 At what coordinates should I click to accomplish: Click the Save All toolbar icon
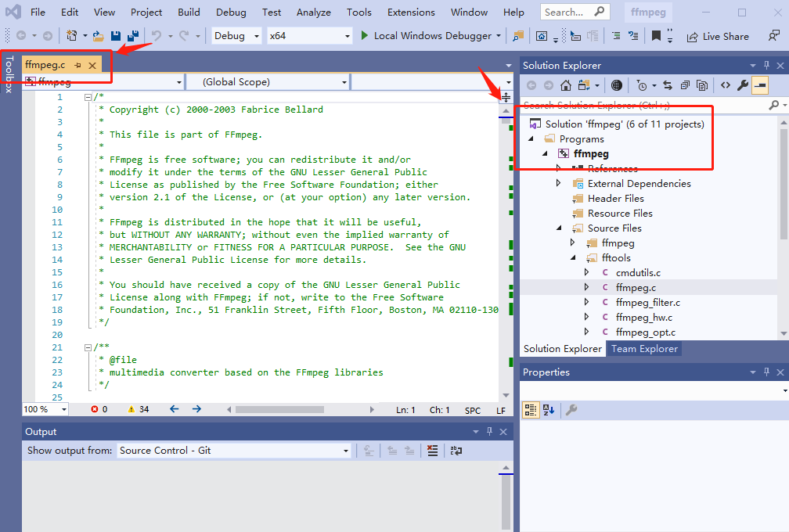[x=132, y=36]
